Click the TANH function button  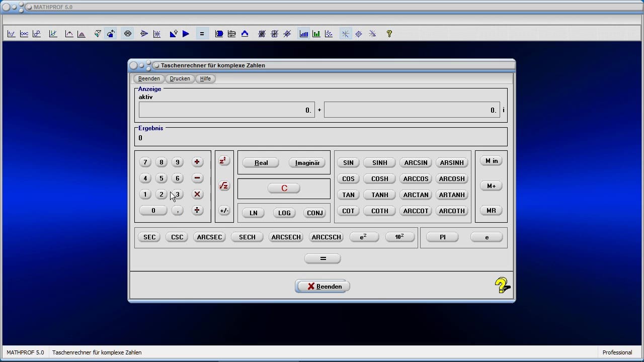click(380, 195)
